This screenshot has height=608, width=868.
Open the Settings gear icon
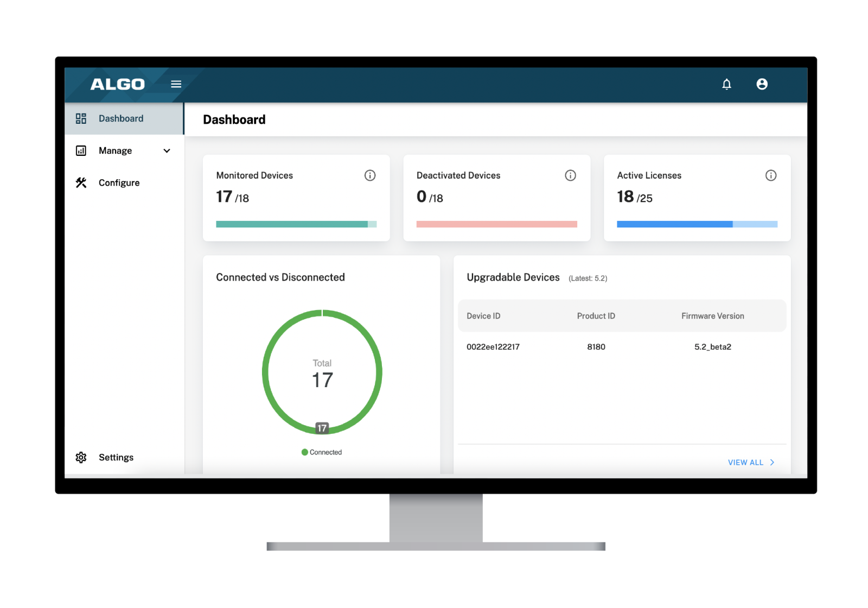tap(81, 457)
